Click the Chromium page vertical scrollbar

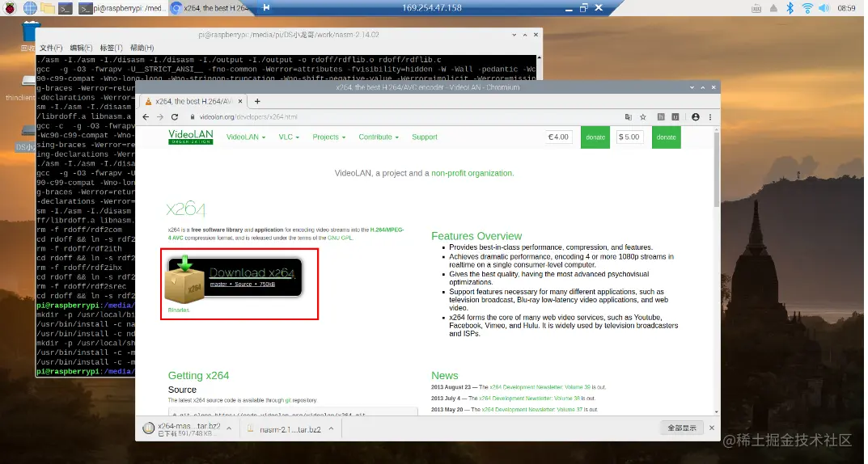pyautogui.click(x=716, y=169)
